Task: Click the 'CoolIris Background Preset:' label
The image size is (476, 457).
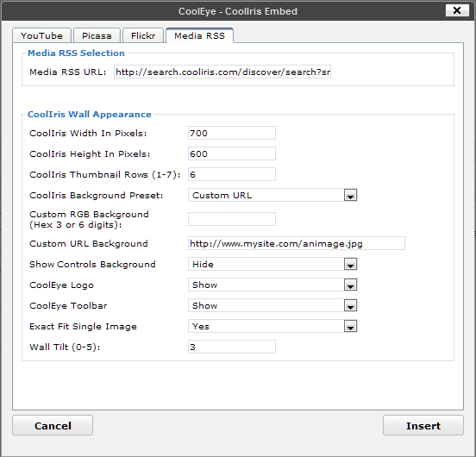Action: [97, 195]
